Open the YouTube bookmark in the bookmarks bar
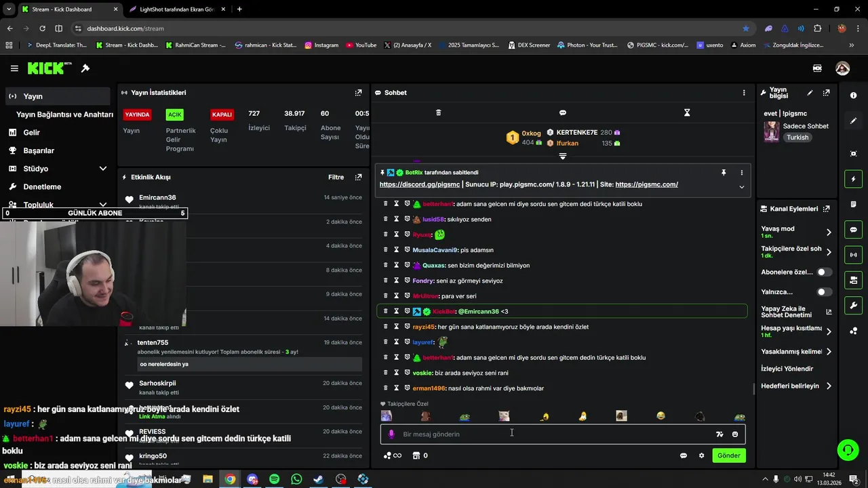 (x=361, y=45)
